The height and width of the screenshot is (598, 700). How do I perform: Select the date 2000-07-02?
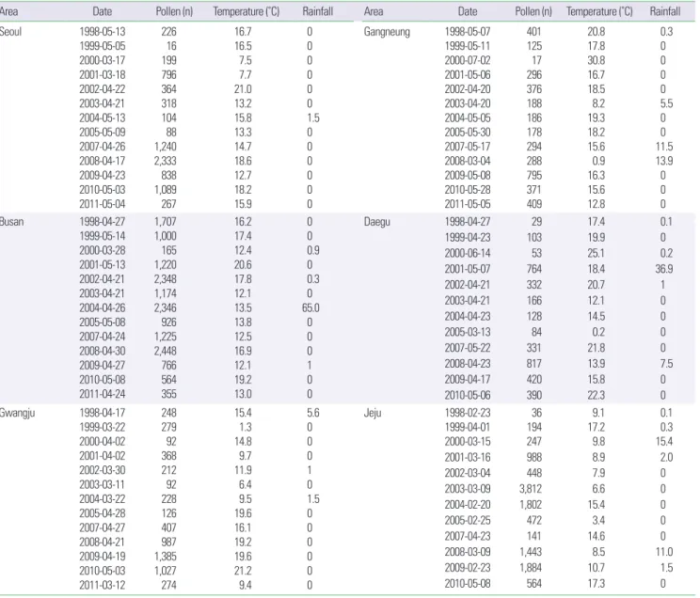[x=468, y=60]
